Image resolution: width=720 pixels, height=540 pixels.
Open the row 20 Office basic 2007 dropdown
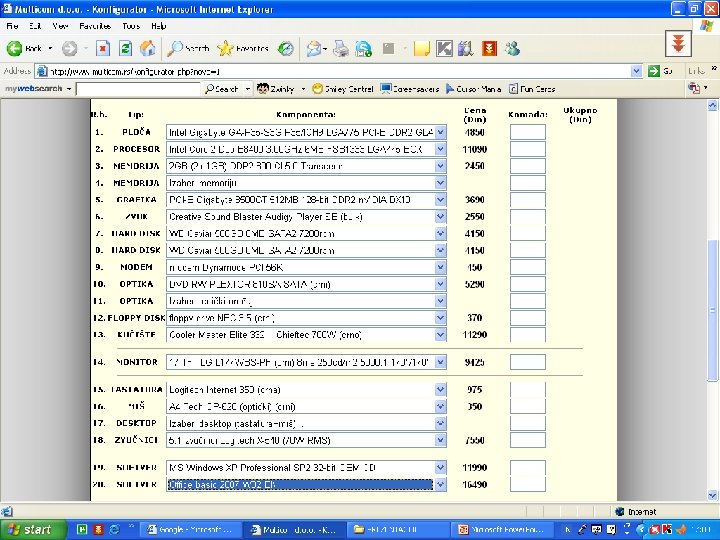pyautogui.click(x=440, y=484)
